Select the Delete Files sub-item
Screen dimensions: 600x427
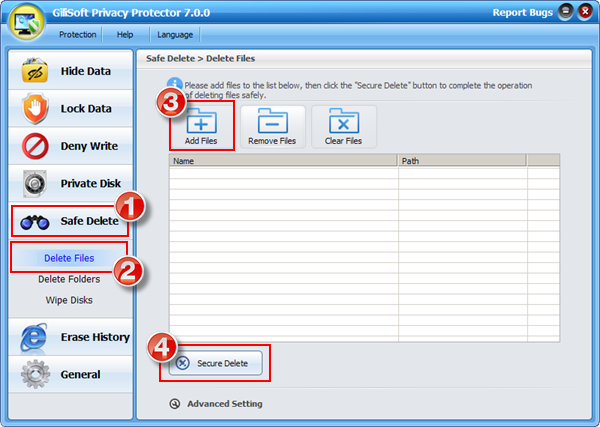coord(69,258)
